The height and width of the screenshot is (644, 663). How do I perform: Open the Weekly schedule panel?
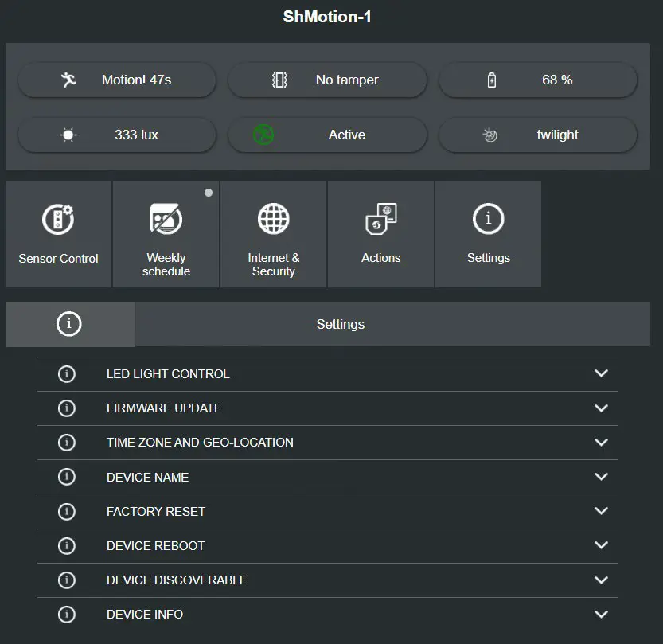166,234
